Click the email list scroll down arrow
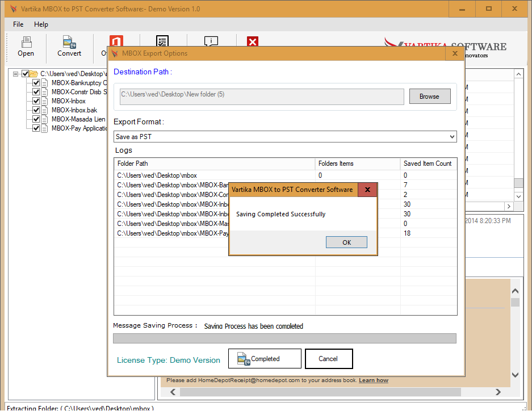The image size is (532, 419). click(x=518, y=196)
